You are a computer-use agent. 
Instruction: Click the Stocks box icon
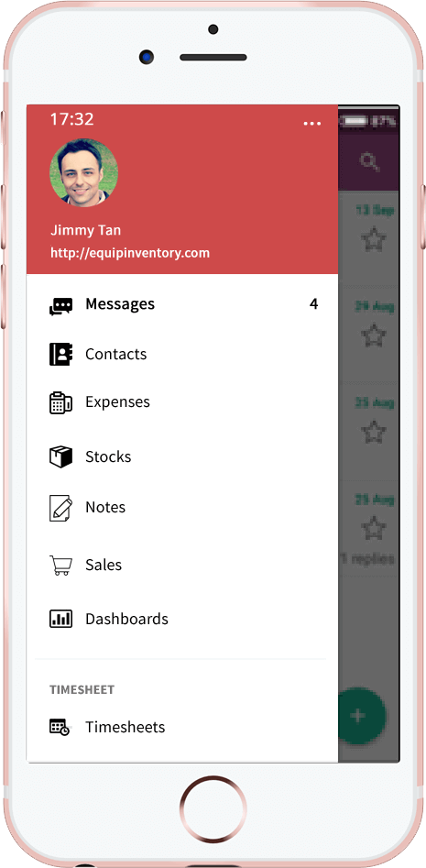tap(60, 456)
